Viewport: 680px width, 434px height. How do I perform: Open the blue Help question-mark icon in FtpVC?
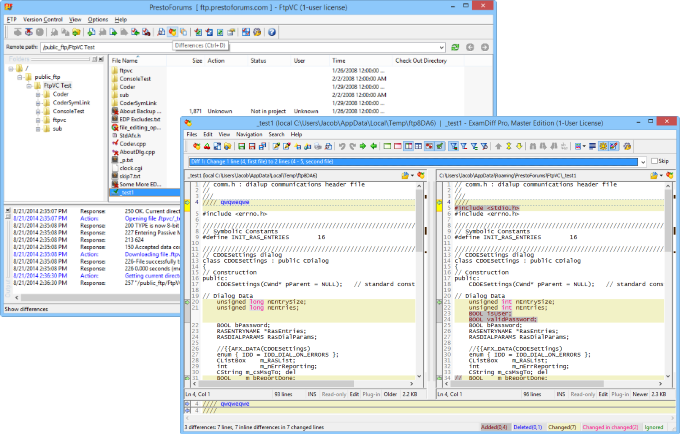click(272, 32)
